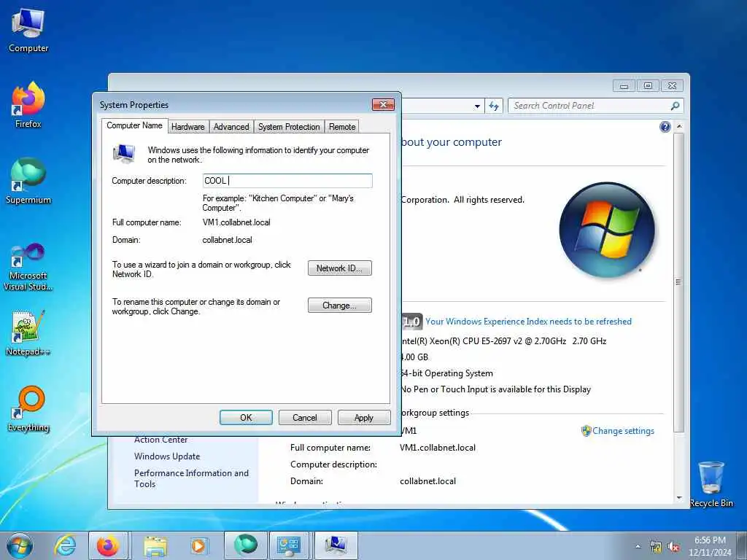Click the muted volume icon in the tray
Viewport: 747px width, 560px height.
673,547
